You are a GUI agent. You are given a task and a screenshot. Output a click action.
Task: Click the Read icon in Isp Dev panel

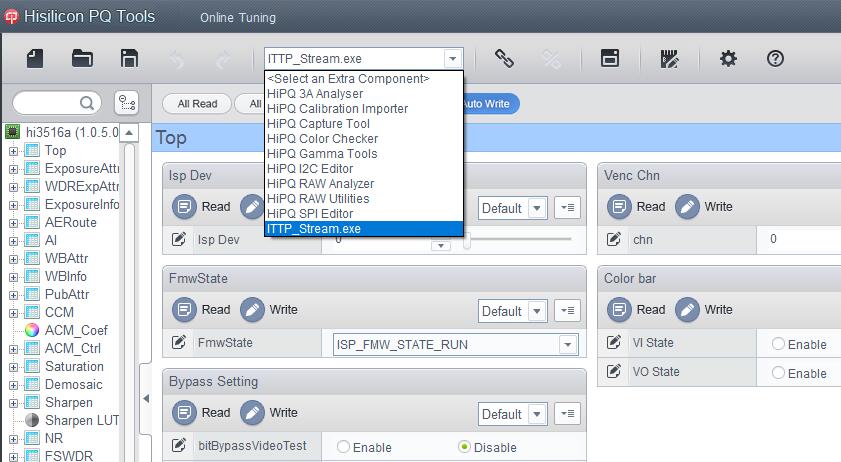click(x=184, y=207)
